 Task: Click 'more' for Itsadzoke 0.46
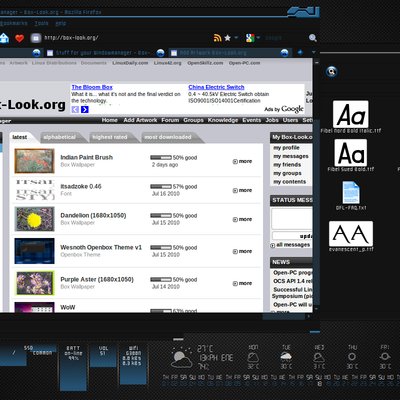tap(242, 190)
